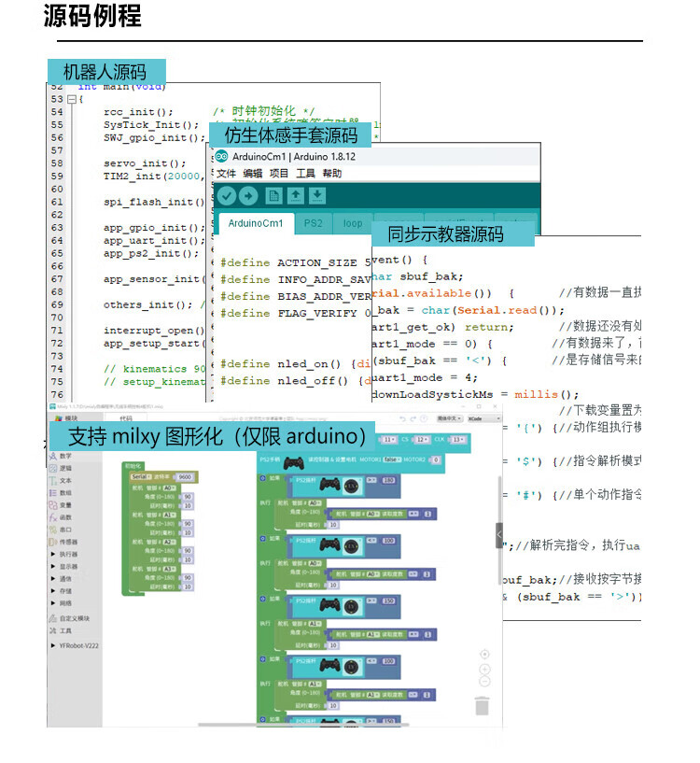Image resolution: width=700 pixels, height=763 pixels.
Task: Create a new sketch with the New icon
Action: point(273,196)
